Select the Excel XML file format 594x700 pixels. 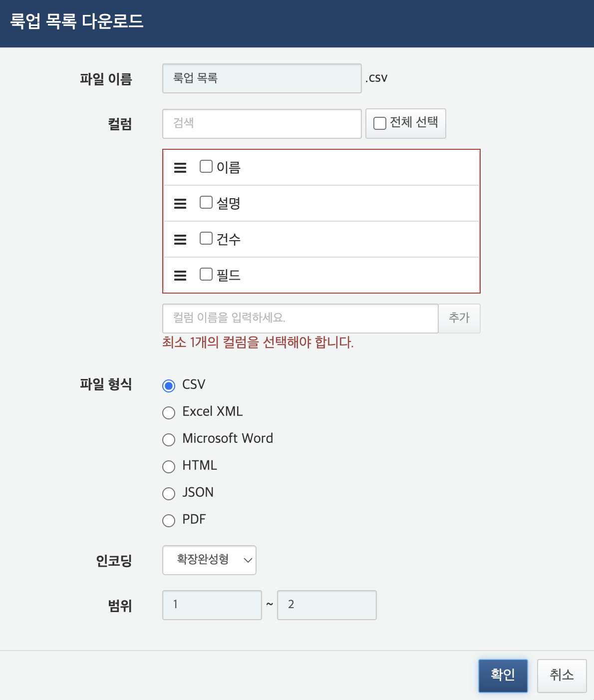169,413
